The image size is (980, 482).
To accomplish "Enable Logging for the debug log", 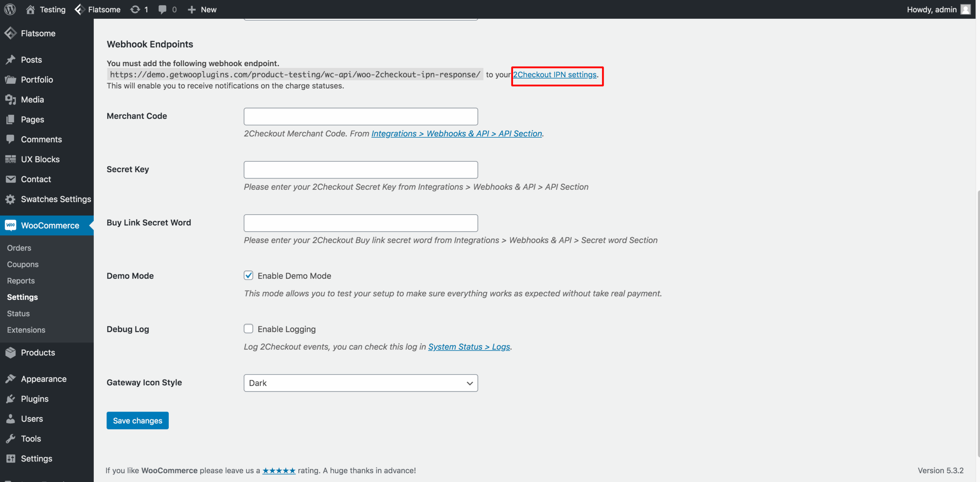I will 248,328.
